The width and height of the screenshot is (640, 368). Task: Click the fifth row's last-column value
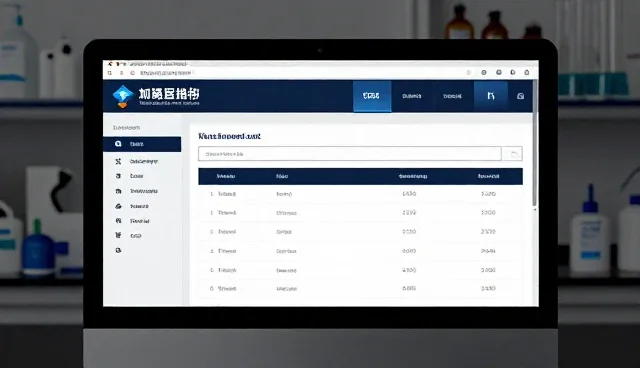click(488, 270)
